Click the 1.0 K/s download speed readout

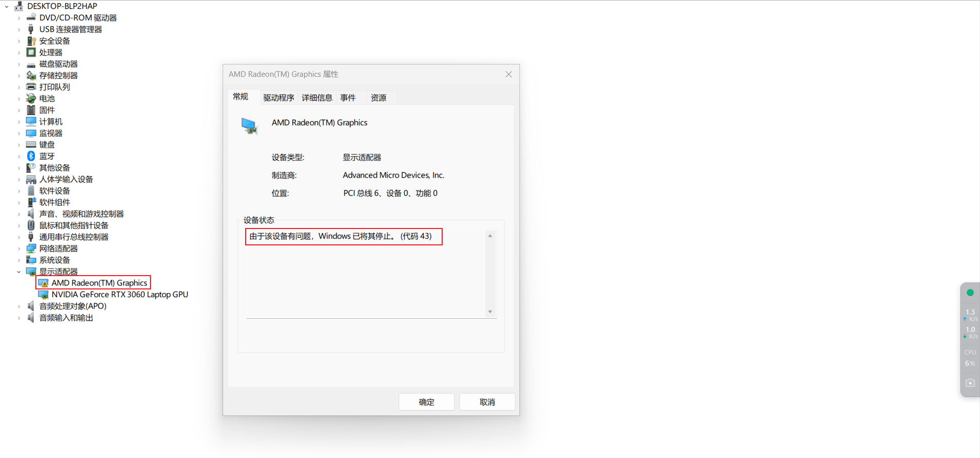click(970, 332)
